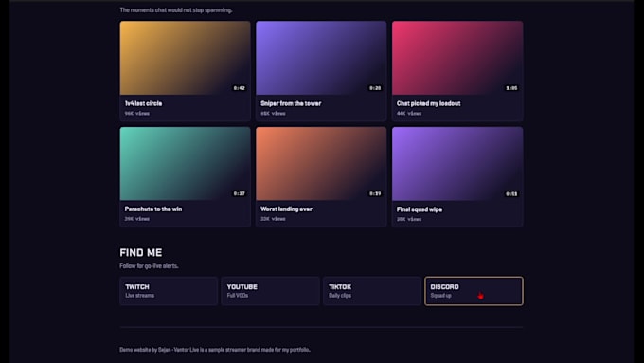Open the "Final squad wipe" clip thumbnail

pos(457,164)
